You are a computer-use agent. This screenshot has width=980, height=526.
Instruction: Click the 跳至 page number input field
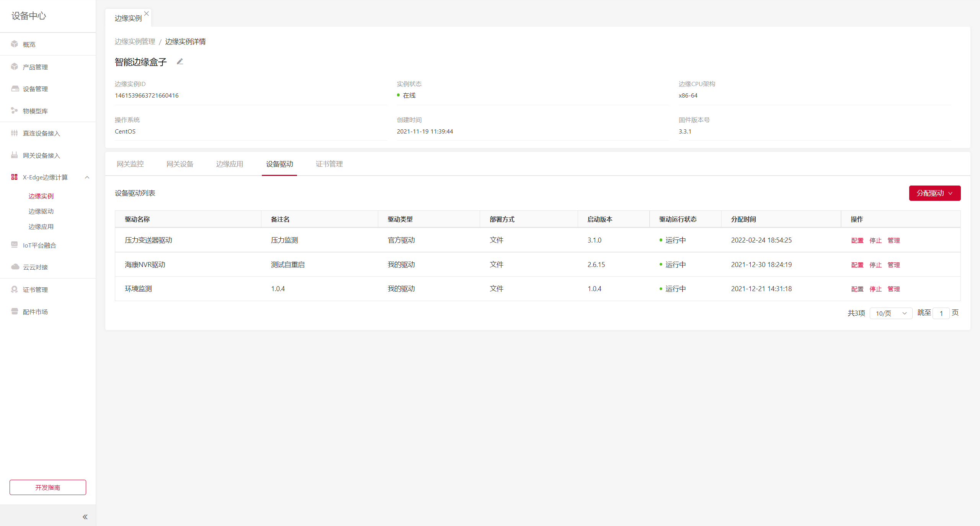941,313
